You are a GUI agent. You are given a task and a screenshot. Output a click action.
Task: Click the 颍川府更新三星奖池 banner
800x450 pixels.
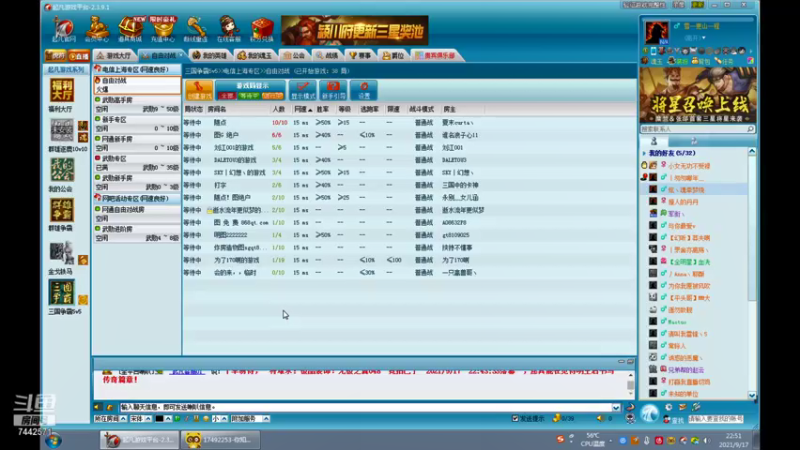point(355,30)
